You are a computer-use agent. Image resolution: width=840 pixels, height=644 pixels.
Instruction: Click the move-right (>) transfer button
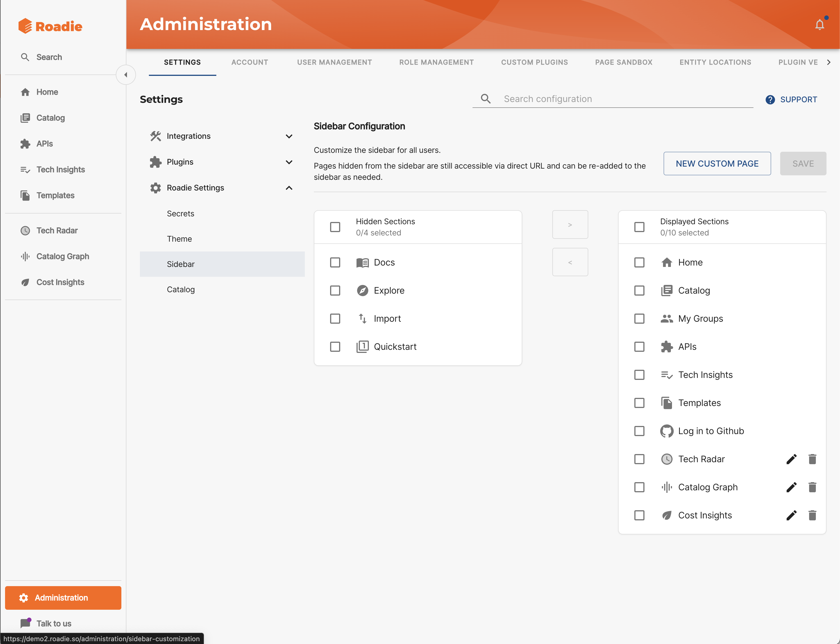pos(570,225)
